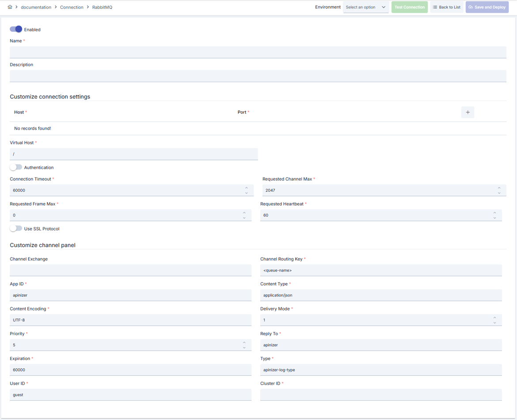Click App ID field with apinizer
The width and height of the screenshot is (517, 420).
130,295
